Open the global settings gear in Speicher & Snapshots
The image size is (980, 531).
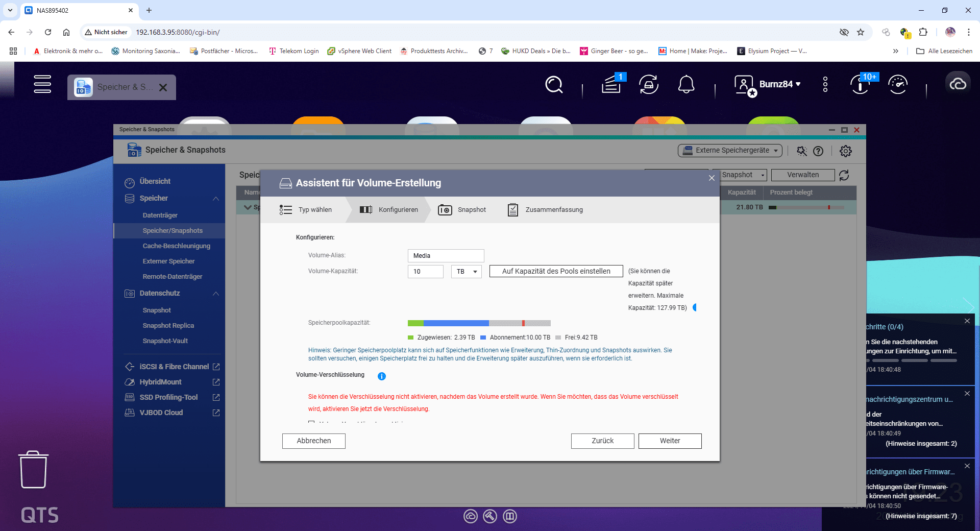[x=846, y=151]
